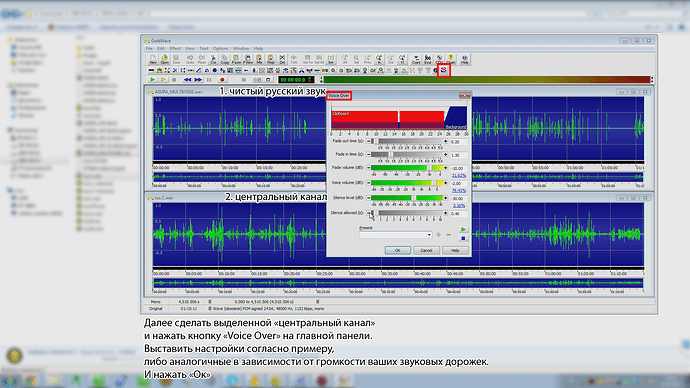Click the Trim toolbar icon
The height and width of the screenshot is (388, 690).
294,59
